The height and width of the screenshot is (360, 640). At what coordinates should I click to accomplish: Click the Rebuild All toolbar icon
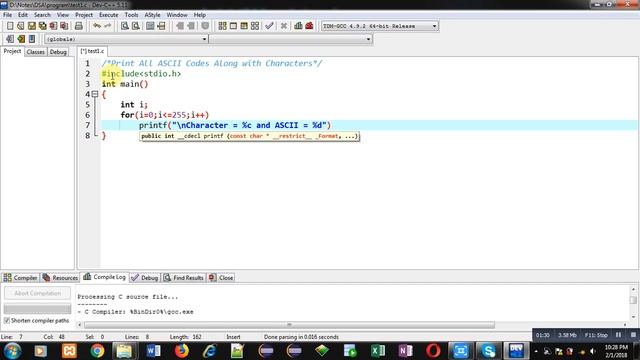(x=255, y=26)
